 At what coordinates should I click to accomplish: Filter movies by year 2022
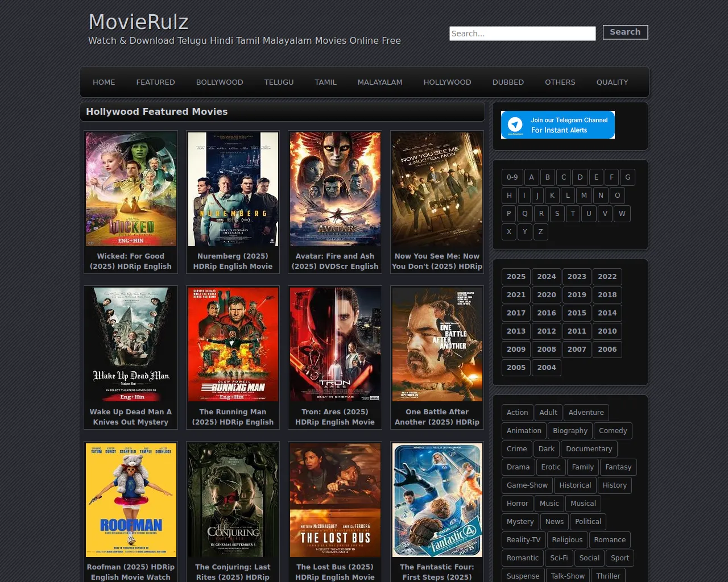607,277
